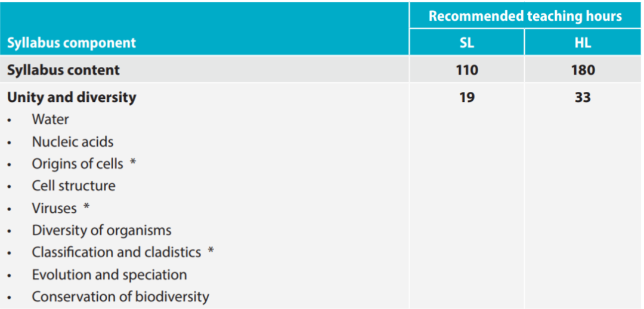Click "Classification and cladistics" topic
Image resolution: width=644 pixels, height=309 pixels.
(116, 252)
